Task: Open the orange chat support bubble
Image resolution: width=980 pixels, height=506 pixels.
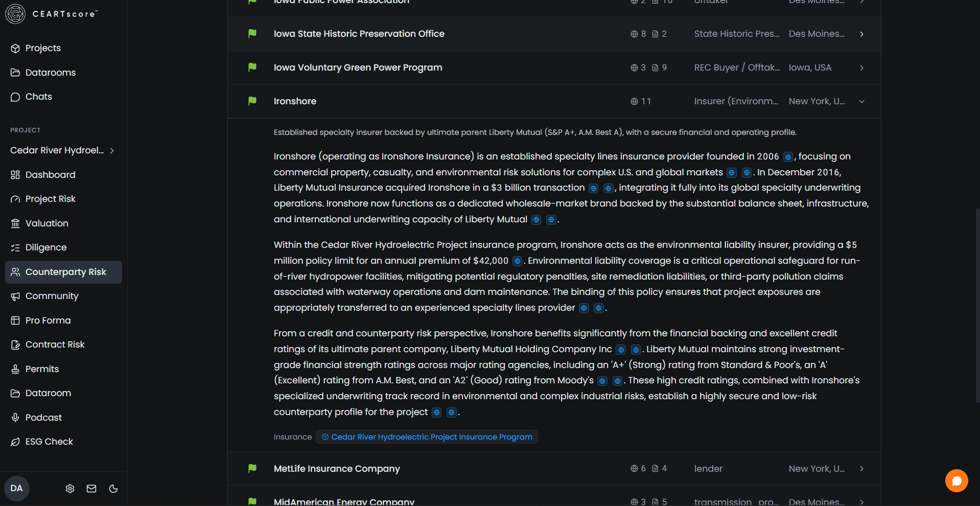Action: point(956,481)
